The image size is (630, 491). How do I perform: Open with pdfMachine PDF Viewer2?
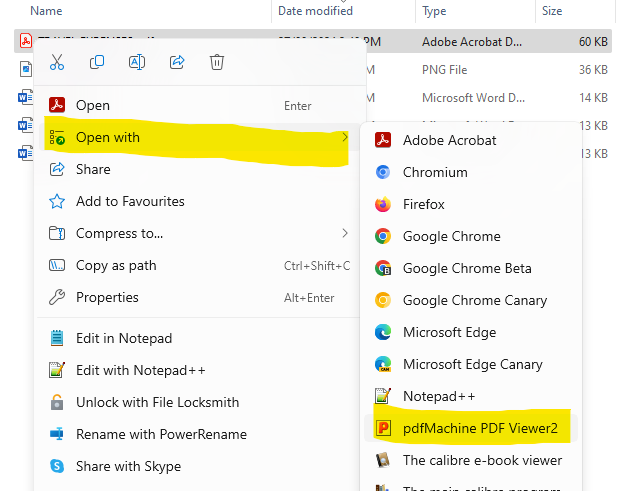click(x=470, y=428)
